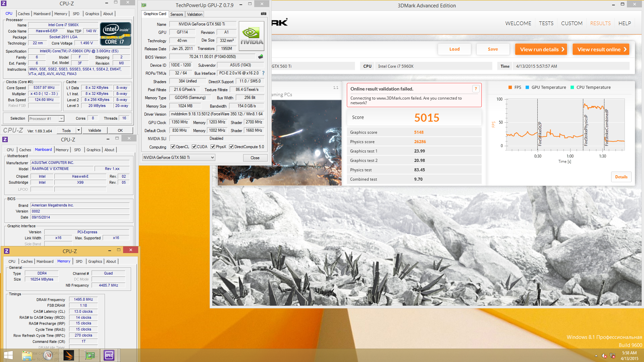Open the GPU selection dropdown in GPU-Z

[179, 158]
